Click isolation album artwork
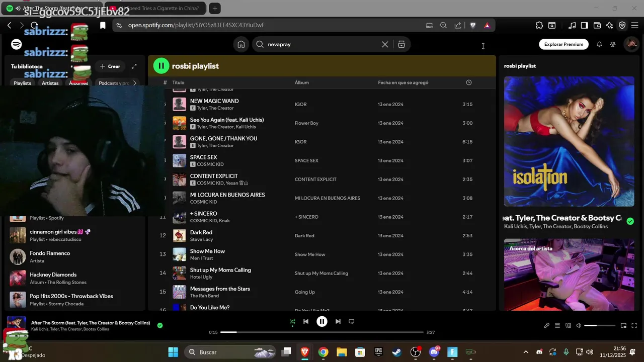644x362 pixels. click(x=569, y=141)
